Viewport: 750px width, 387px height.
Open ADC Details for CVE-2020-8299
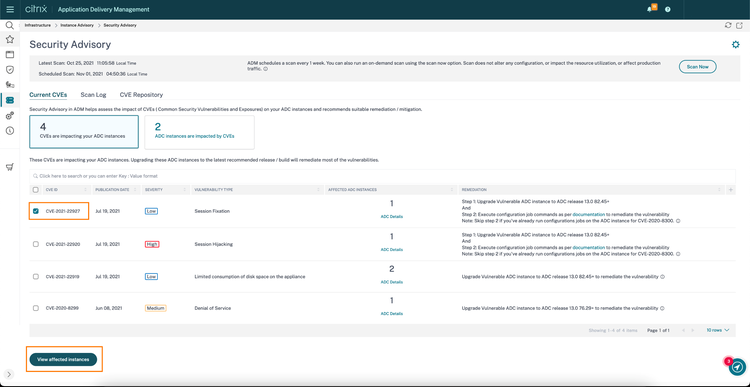pyautogui.click(x=392, y=314)
